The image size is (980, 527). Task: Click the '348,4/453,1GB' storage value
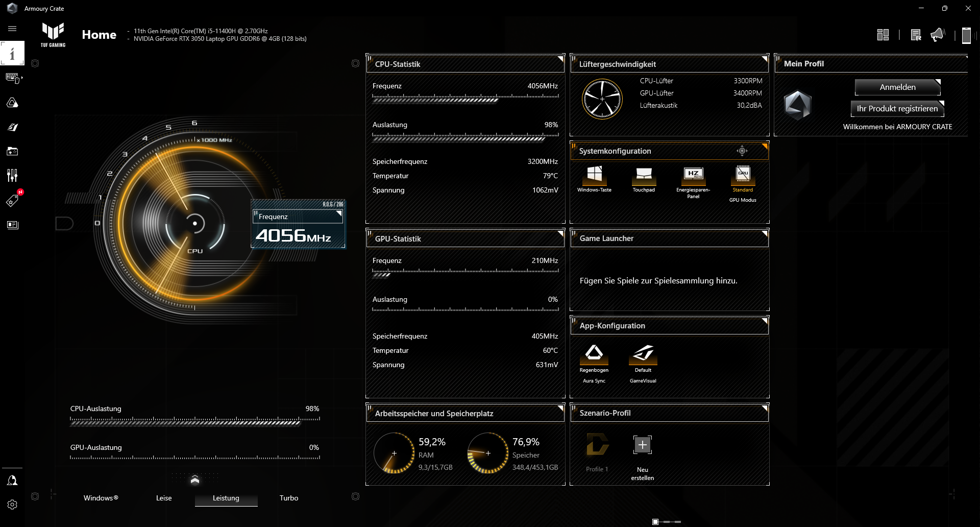coord(535,467)
